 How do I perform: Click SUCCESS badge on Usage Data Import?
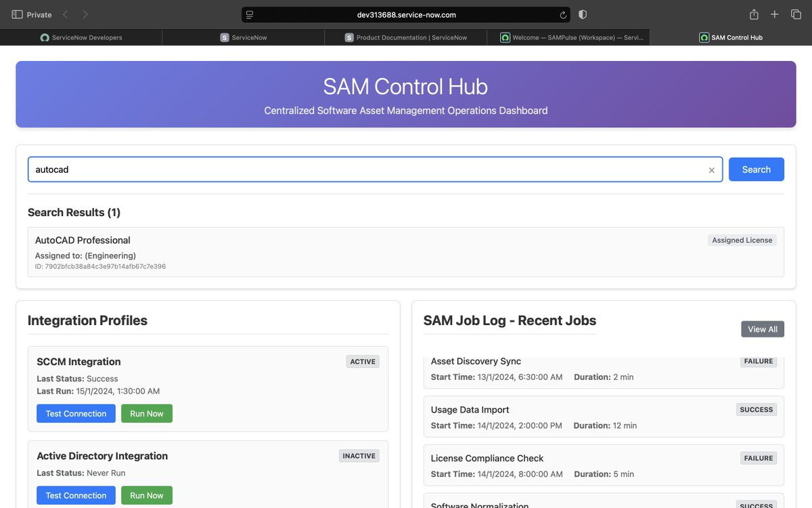pyautogui.click(x=756, y=410)
